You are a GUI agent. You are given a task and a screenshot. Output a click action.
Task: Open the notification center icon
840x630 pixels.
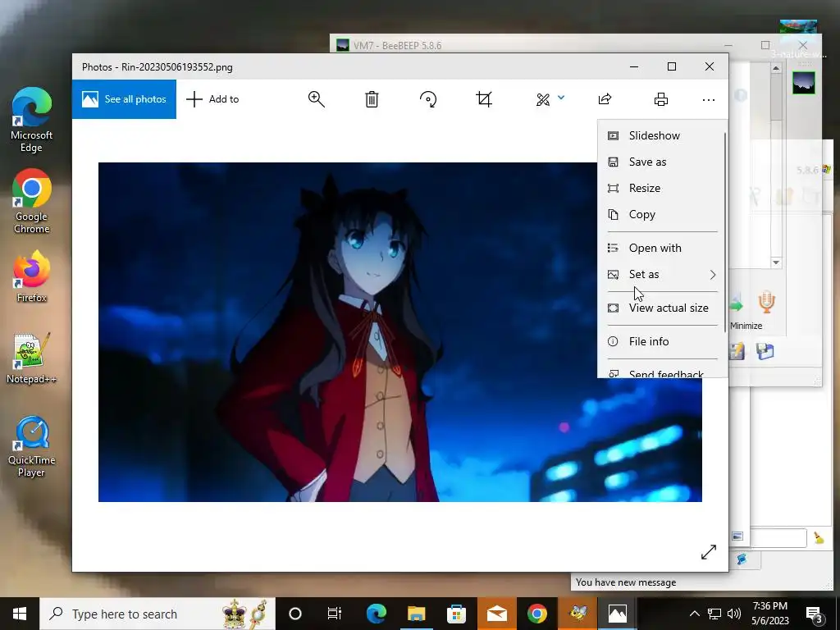pyautogui.click(x=815, y=614)
